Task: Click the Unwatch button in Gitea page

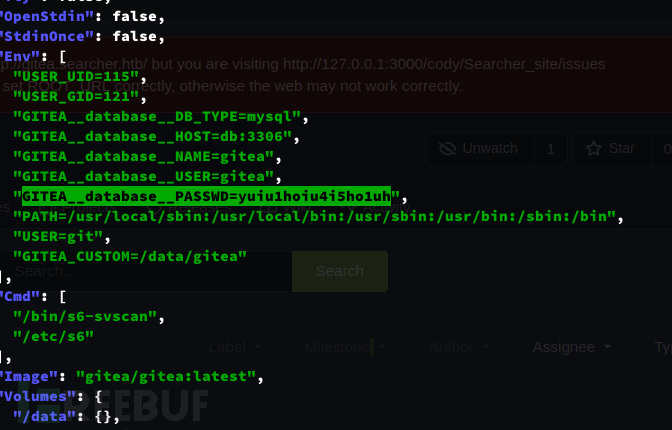Action: point(480,149)
